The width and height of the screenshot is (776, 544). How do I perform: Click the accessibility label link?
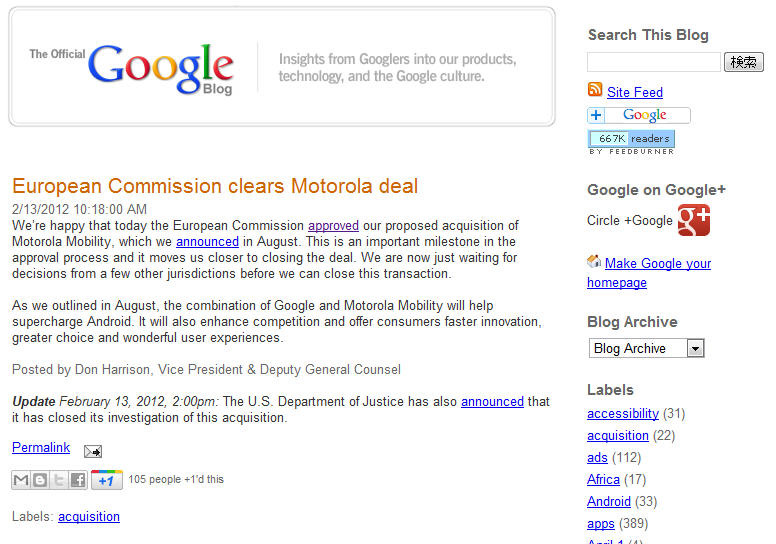[623, 413]
